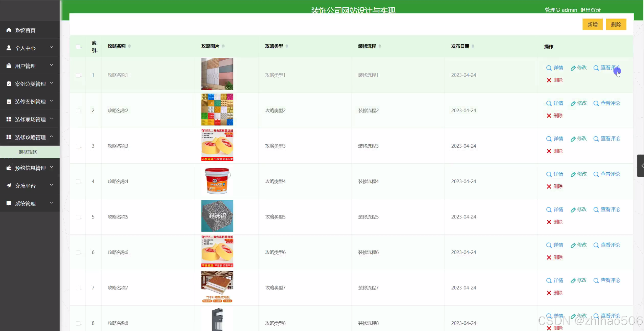Collapse the 装修攻略管理 sidebar menu
This screenshot has width=644, height=331.
(x=30, y=137)
